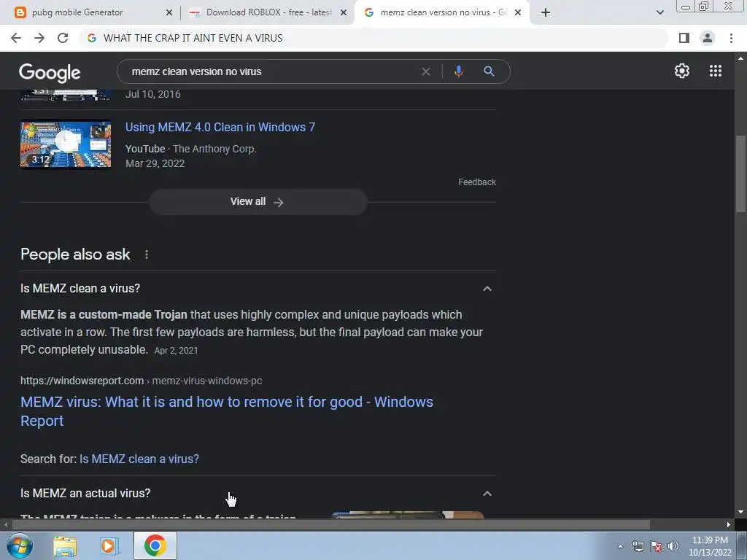The height and width of the screenshot is (560, 747).
Task: Open Google quick settings gear
Action: 682,71
